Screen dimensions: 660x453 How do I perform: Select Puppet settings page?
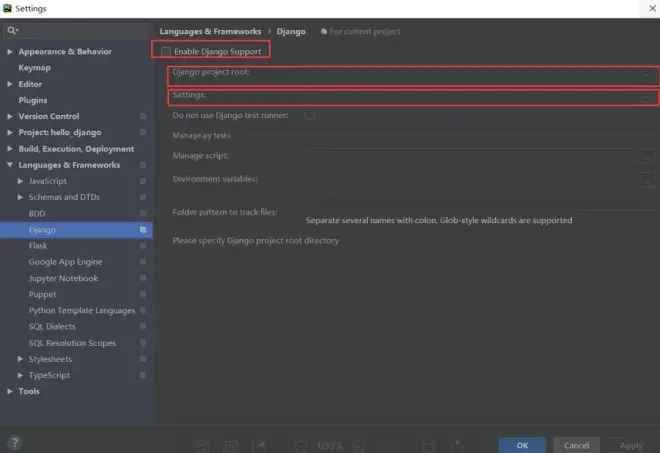pos(43,294)
